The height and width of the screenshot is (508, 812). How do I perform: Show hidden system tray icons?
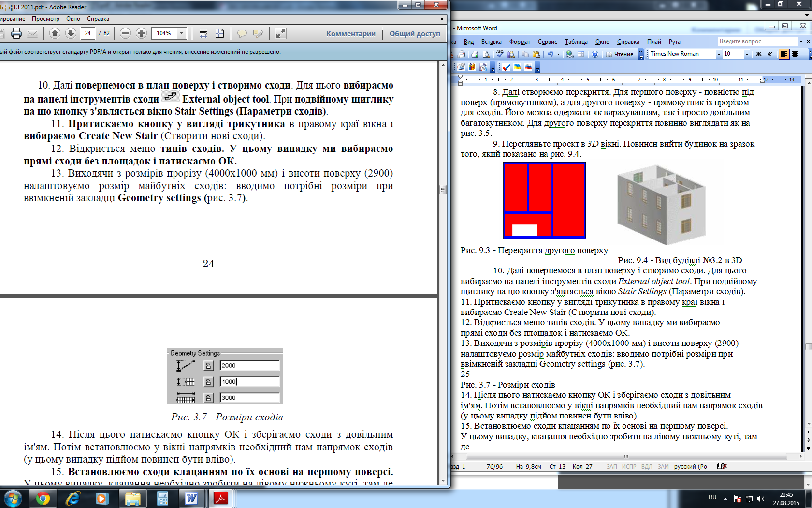click(725, 498)
